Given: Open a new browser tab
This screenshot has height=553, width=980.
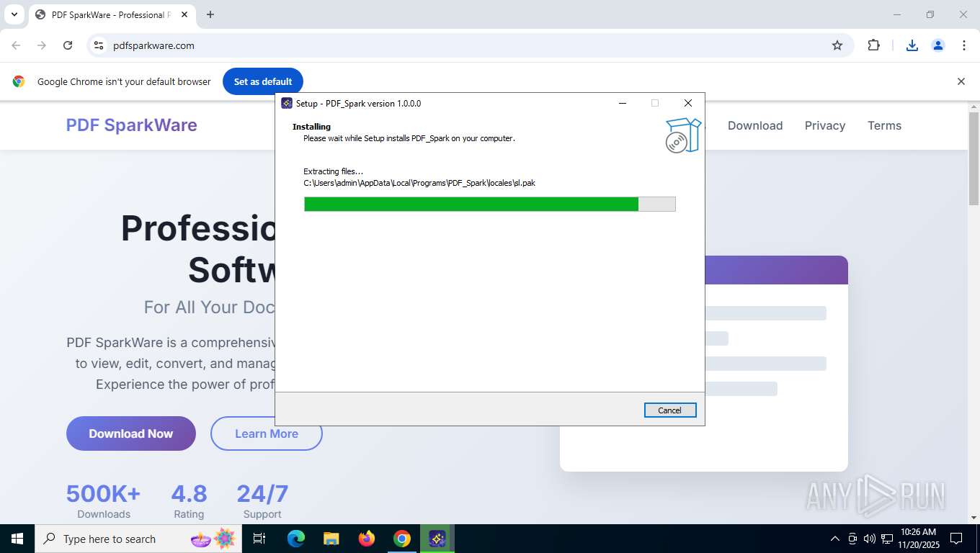Looking at the screenshot, I should [210, 14].
